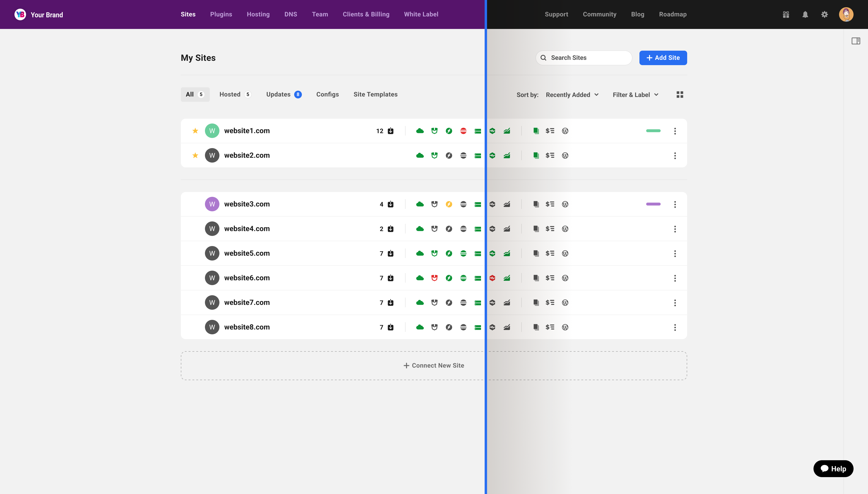Open the gift icon in the header

[x=786, y=14]
